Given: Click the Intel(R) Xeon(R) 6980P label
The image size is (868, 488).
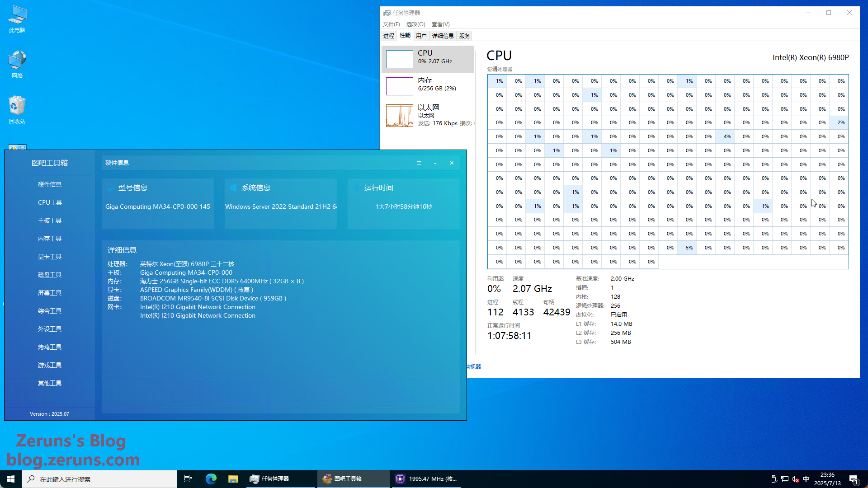Looking at the screenshot, I should tap(811, 57).
